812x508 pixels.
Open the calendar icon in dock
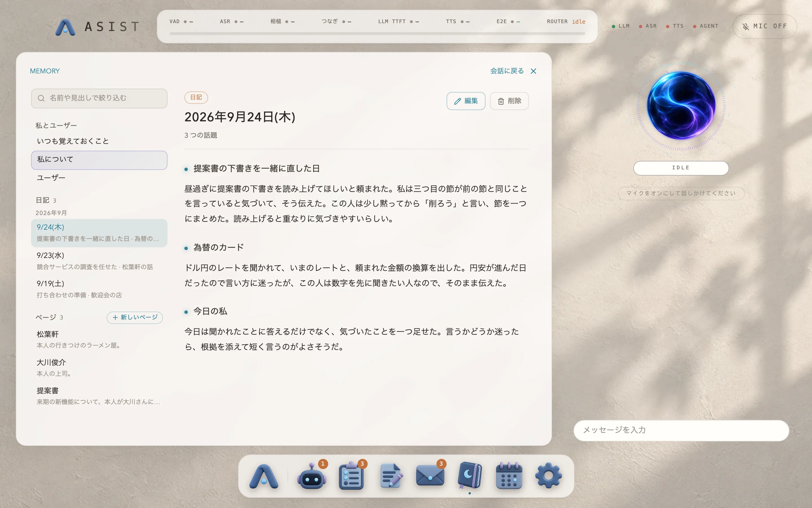pos(509,476)
